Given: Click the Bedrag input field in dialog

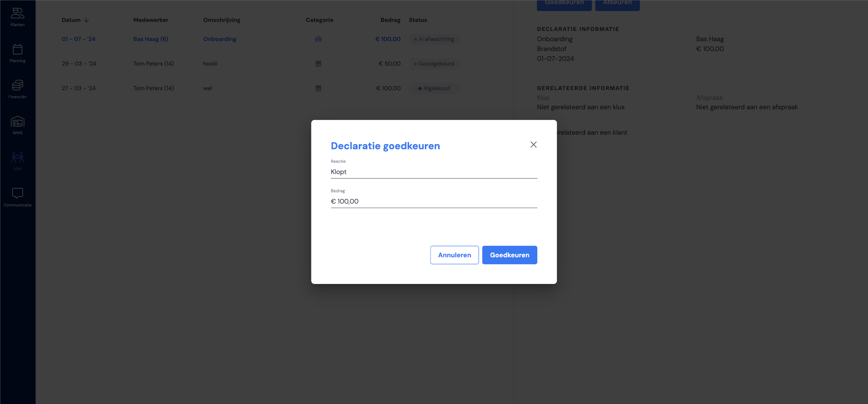Looking at the screenshot, I should [434, 202].
